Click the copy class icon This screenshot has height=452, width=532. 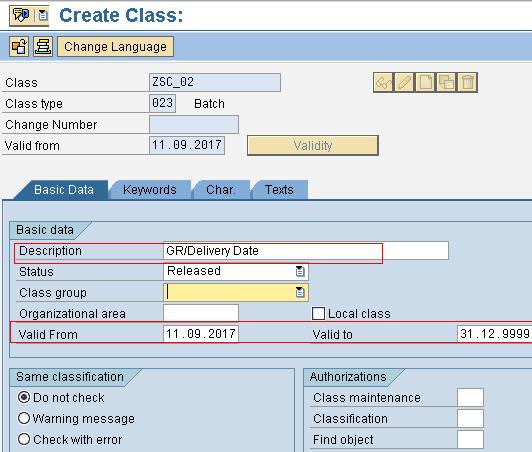[446, 82]
